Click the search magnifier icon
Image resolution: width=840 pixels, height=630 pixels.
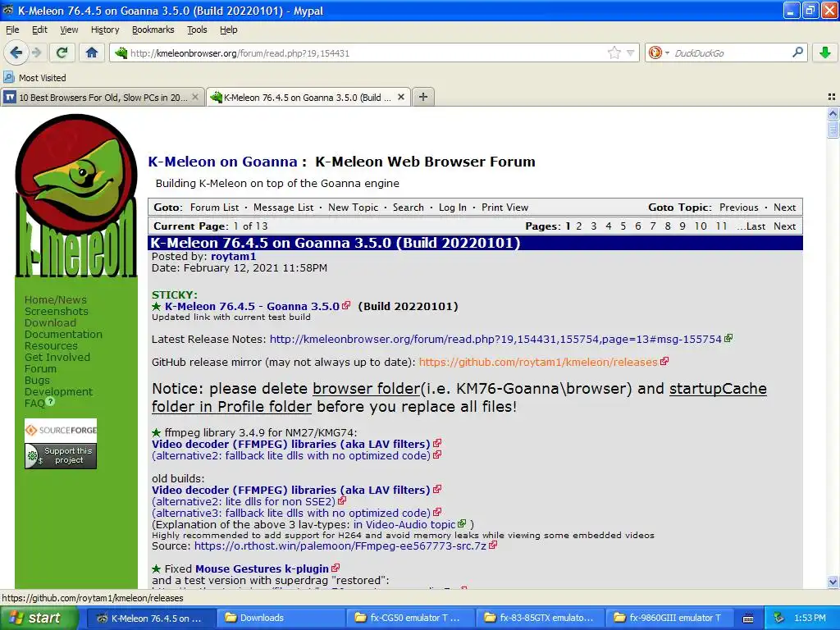click(797, 52)
